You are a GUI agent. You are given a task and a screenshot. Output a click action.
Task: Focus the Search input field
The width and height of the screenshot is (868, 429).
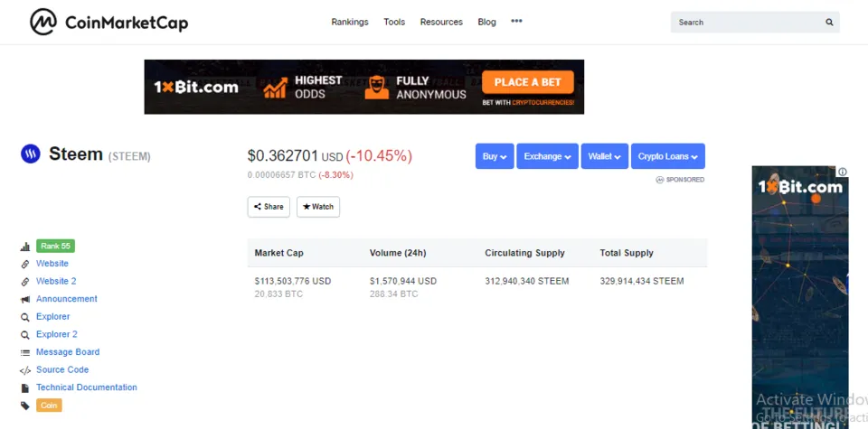click(755, 22)
